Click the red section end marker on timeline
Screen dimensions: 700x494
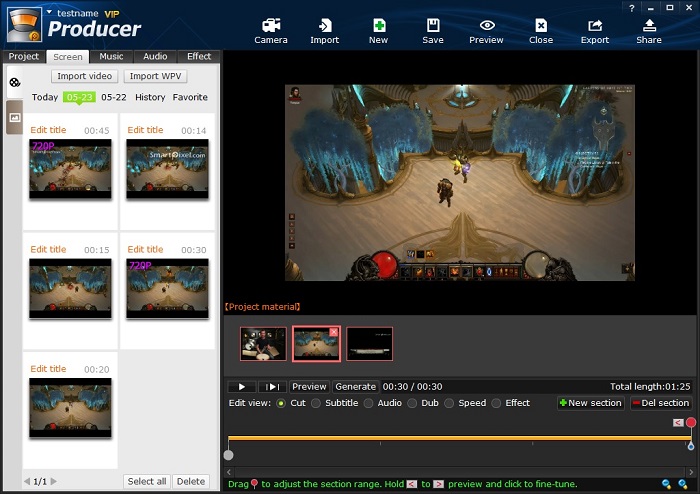pos(691,423)
